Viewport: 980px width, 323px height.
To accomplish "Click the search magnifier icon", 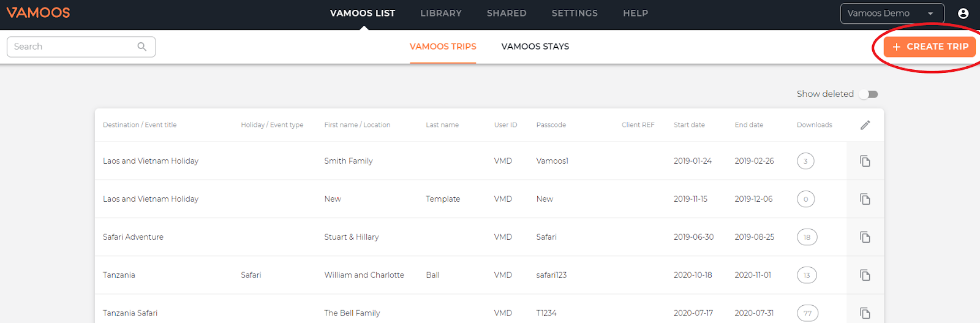I will pyautogui.click(x=142, y=47).
